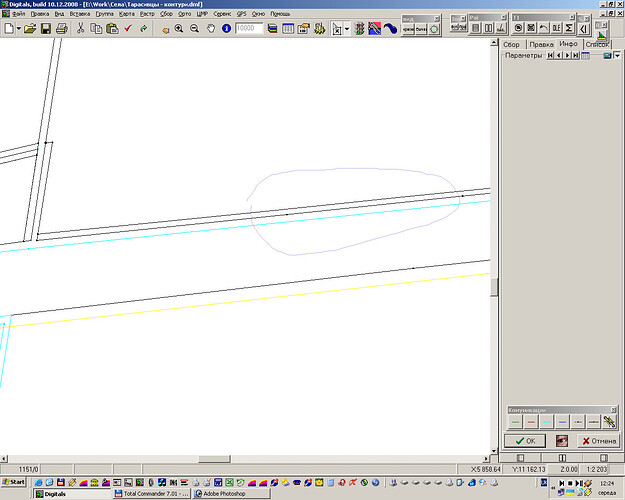Screen dimensions: 625x500
Task: Cut selection with the scissors icon
Action: (81, 29)
